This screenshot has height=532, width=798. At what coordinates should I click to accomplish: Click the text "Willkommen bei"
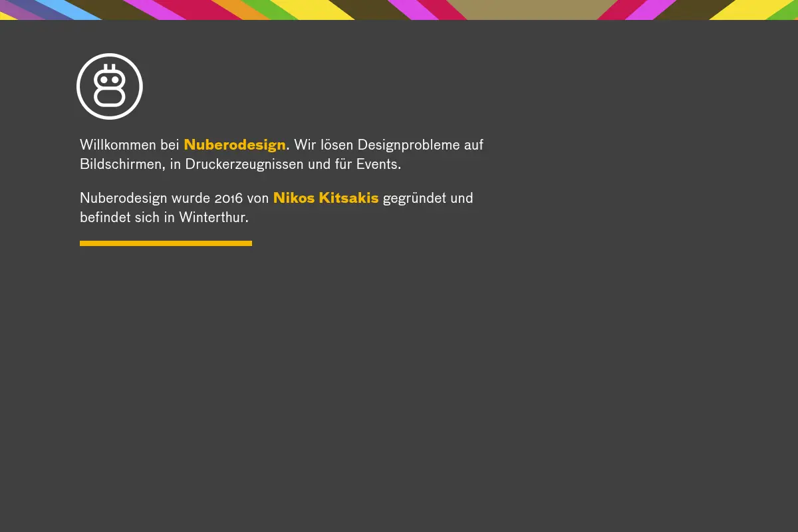click(130, 145)
